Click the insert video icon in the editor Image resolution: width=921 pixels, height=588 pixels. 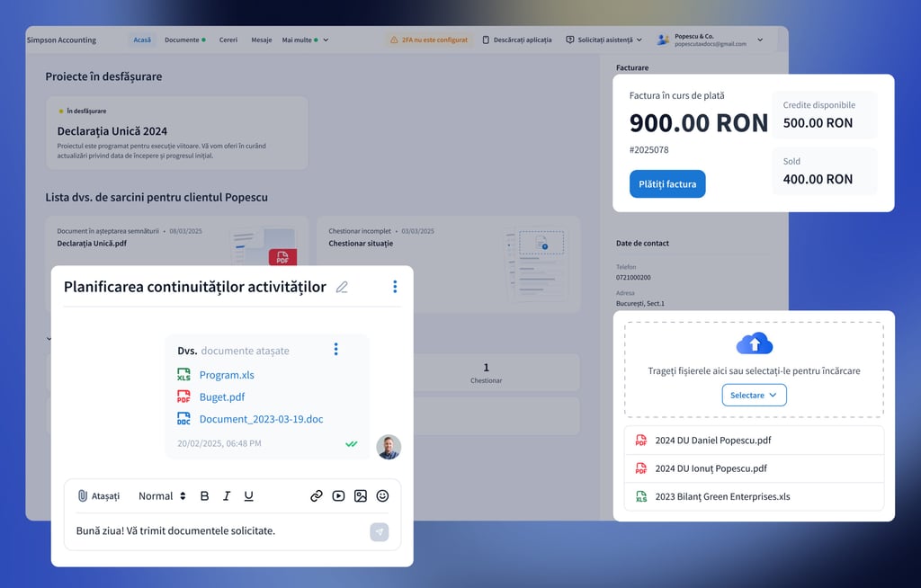tap(338, 495)
